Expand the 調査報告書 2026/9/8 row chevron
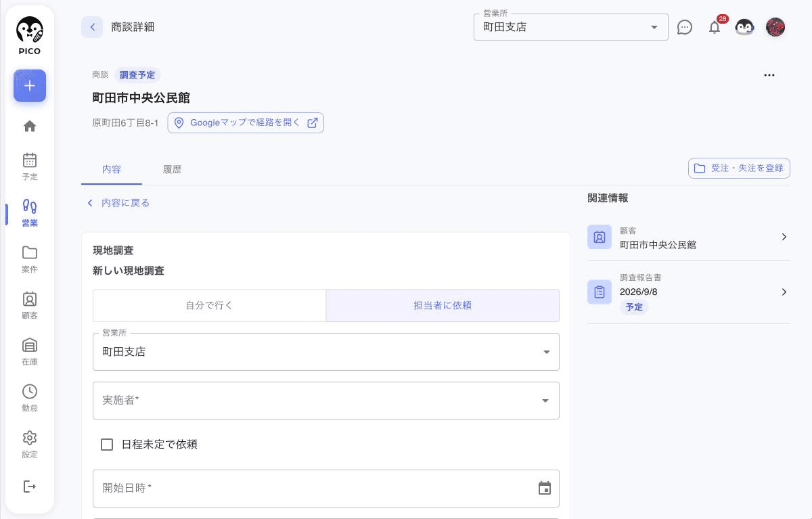The image size is (812, 519). pos(784,292)
